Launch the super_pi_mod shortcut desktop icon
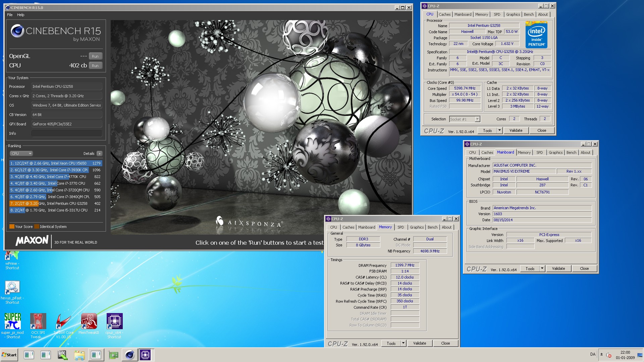 12,325
